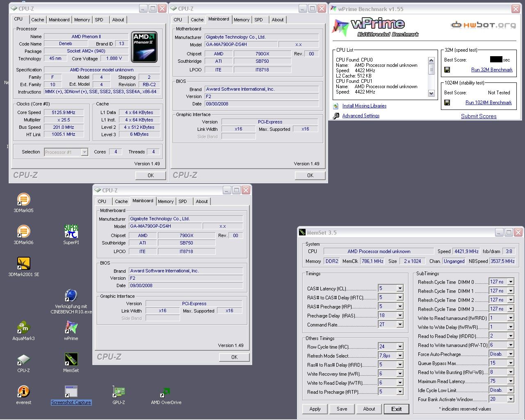This screenshot has height=420, width=525.
Task: Click the Advanced Settings wrench icon
Action: click(336, 116)
